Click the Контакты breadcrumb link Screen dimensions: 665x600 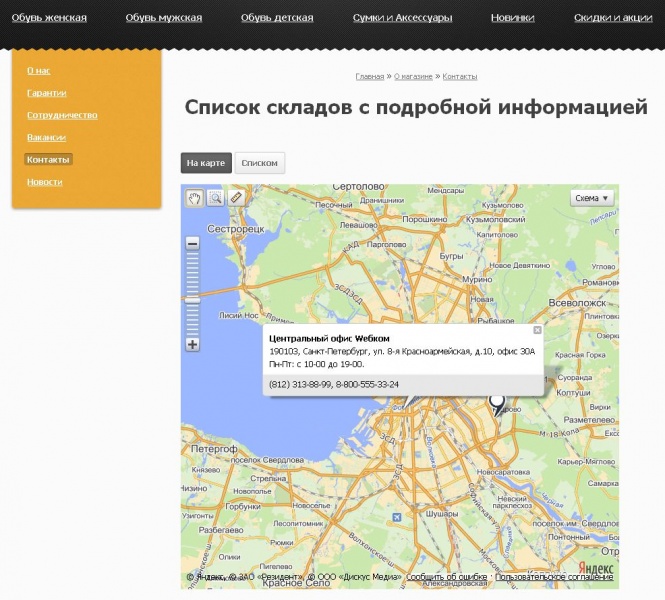coord(460,77)
